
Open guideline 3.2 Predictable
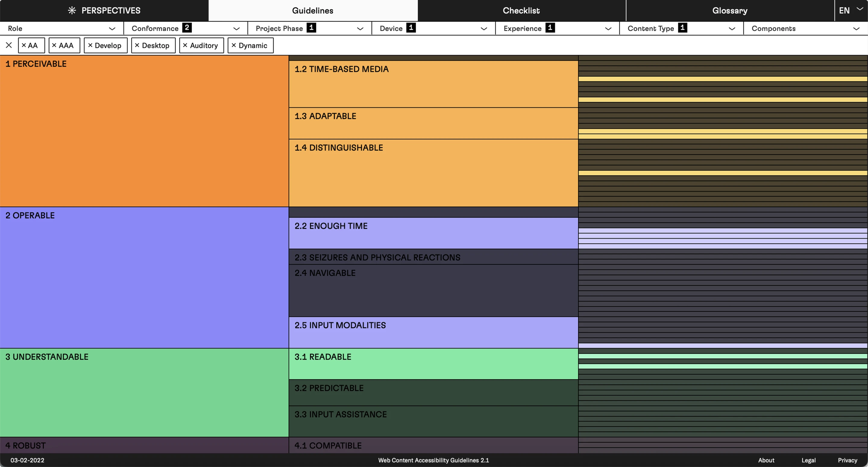pyautogui.click(x=433, y=393)
